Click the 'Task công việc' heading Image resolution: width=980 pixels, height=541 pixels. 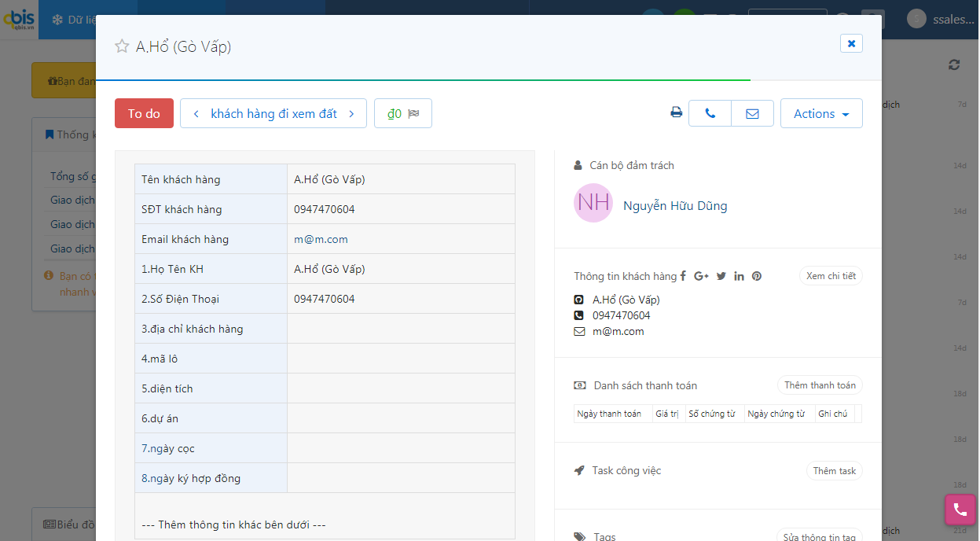(626, 470)
